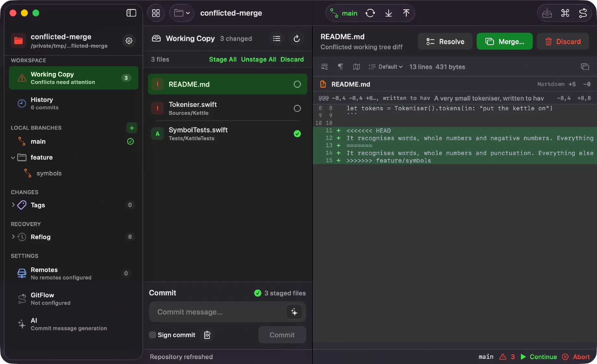Click the GitFlow icon in top toolbar
The image size is (597, 364).
[583, 13]
